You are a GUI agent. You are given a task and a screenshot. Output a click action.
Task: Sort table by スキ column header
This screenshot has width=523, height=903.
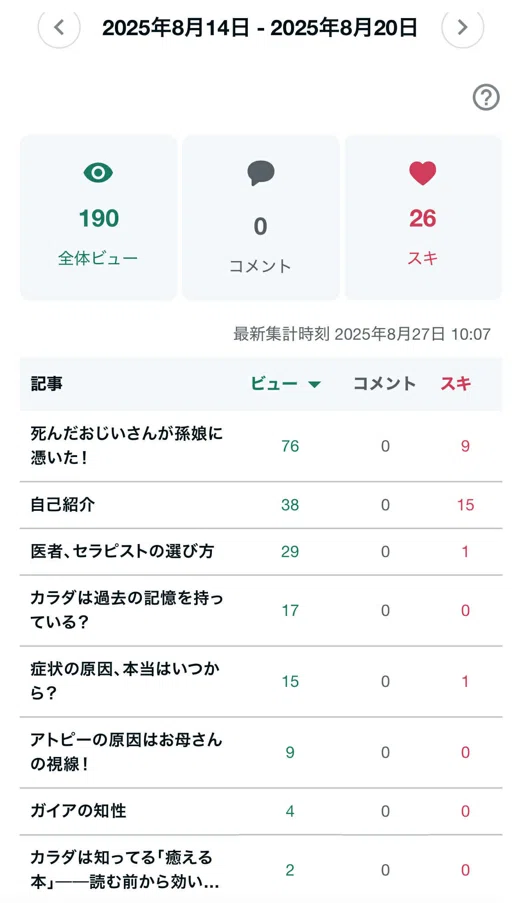[x=456, y=384]
